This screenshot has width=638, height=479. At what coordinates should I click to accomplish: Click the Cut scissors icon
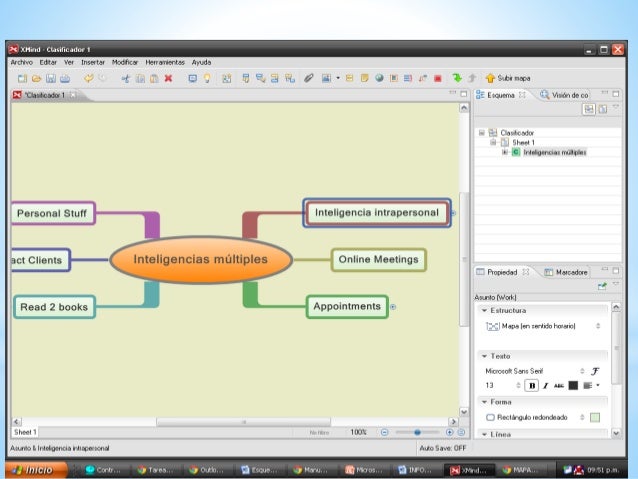[126, 77]
